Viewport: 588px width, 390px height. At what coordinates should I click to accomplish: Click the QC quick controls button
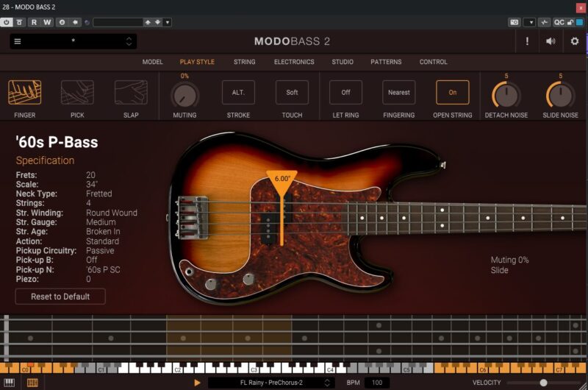click(x=559, y=23)
